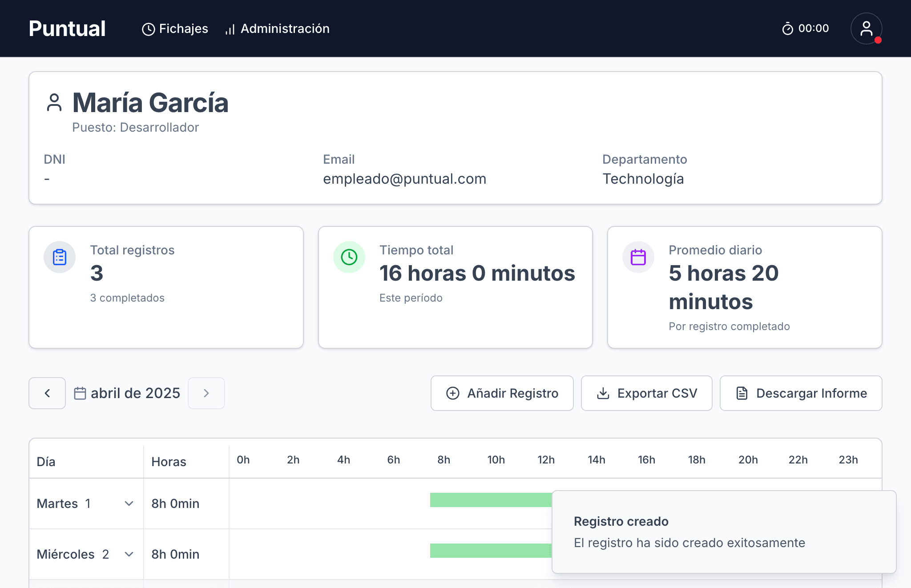Click the green clock icon on Tiempo total

(x=349, y=257)
